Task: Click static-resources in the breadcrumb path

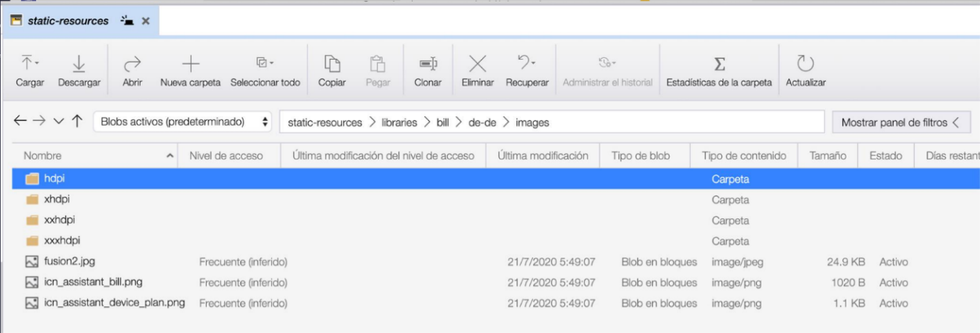Action: pos(325,123)
